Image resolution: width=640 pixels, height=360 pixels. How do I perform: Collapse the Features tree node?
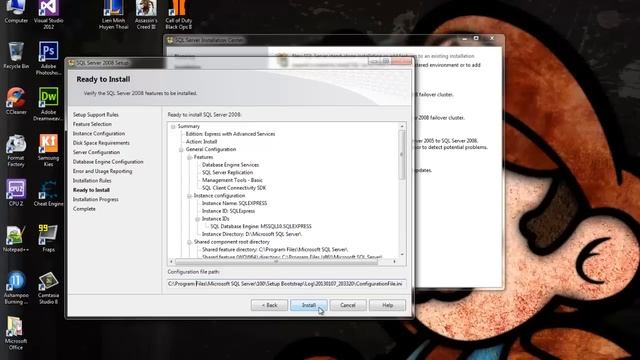tap(189, 157)
